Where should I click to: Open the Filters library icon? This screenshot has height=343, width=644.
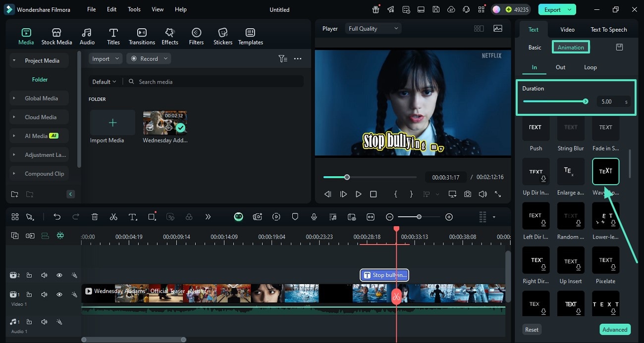tap(196, 36)
